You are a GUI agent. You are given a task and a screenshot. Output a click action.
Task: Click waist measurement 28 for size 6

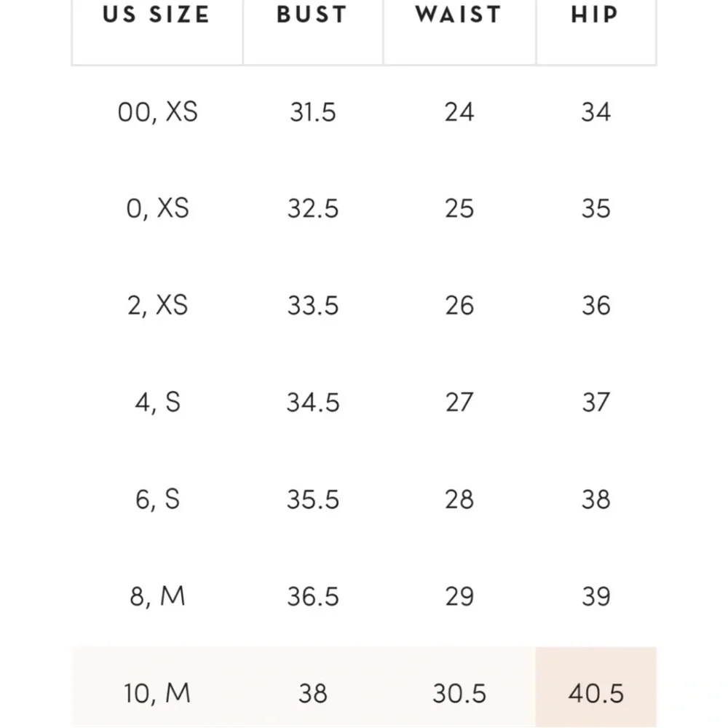coord(459,499)
